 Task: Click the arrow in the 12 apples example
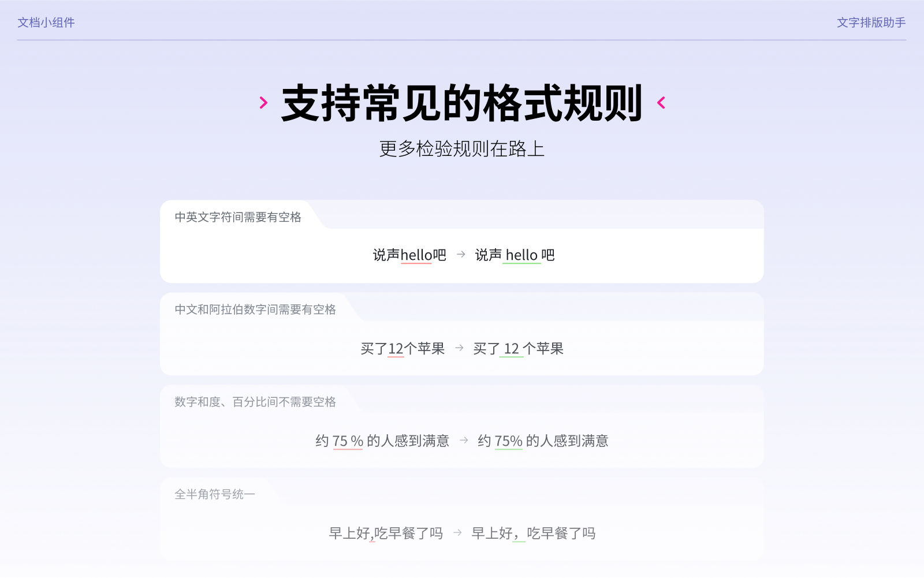[459, 348]
